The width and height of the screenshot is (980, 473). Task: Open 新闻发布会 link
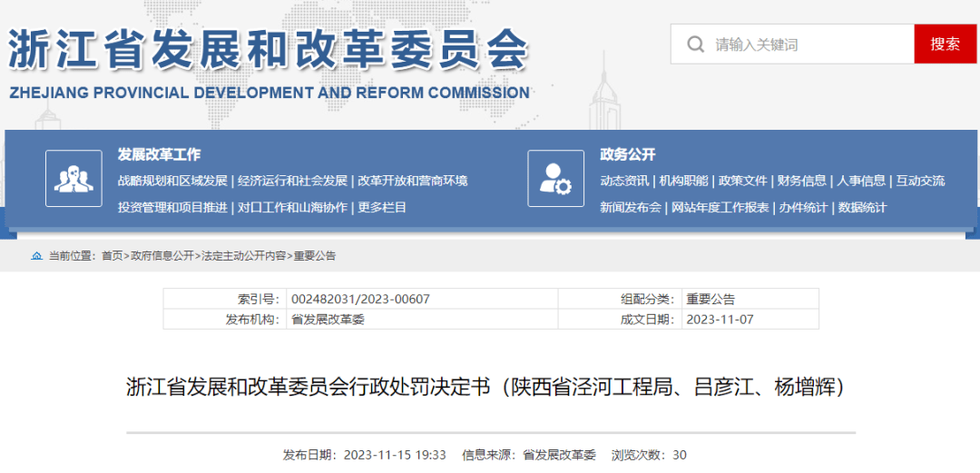click(x=631, y=207)
